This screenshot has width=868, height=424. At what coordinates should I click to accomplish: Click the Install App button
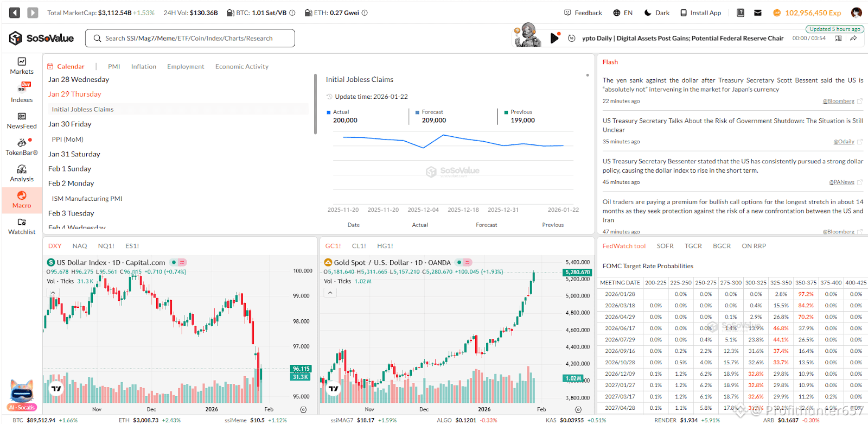pyautogui.click(x=701, y=12)
